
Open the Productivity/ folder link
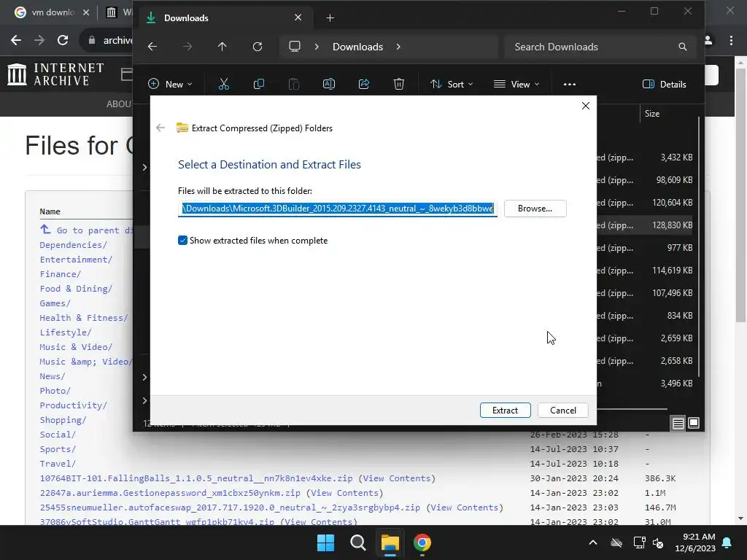(x=74, y=405)
